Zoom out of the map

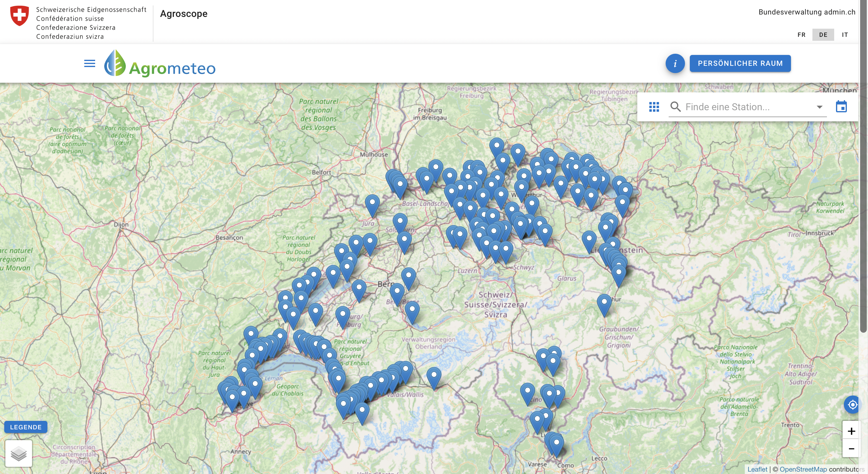click(851, 449)
